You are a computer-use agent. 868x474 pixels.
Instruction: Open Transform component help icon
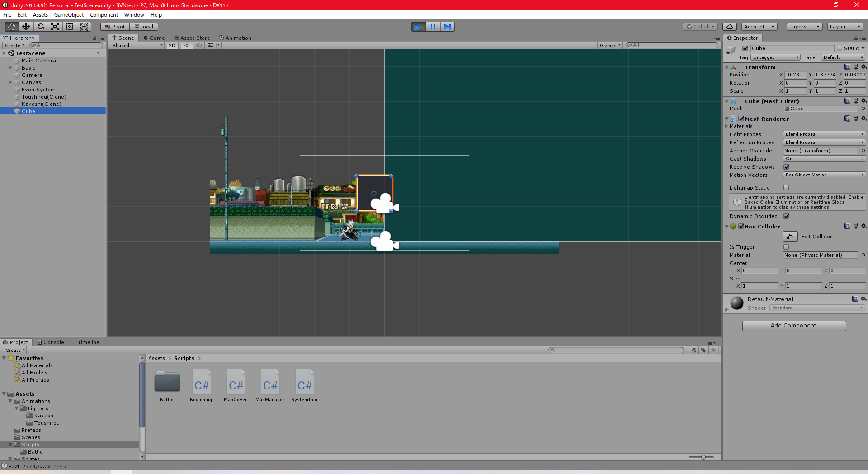[x=847, y=67]
